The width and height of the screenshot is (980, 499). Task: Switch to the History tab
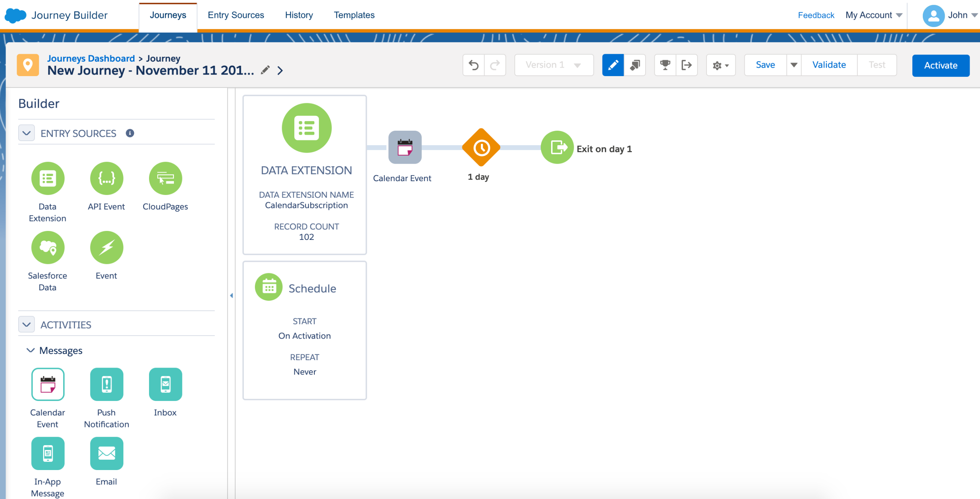point(299,15)
